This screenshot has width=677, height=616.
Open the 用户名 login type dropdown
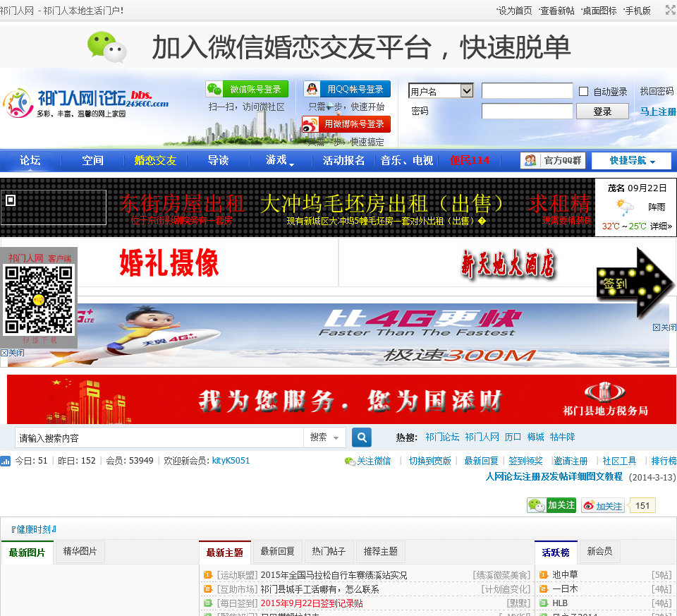[x=441, y=91]
